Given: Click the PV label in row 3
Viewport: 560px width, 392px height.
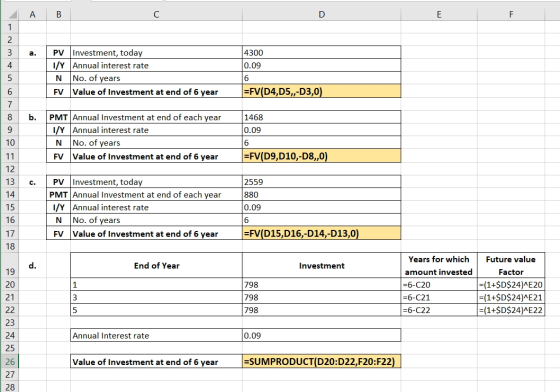Looking at the screenshot, I should (59, 53).
